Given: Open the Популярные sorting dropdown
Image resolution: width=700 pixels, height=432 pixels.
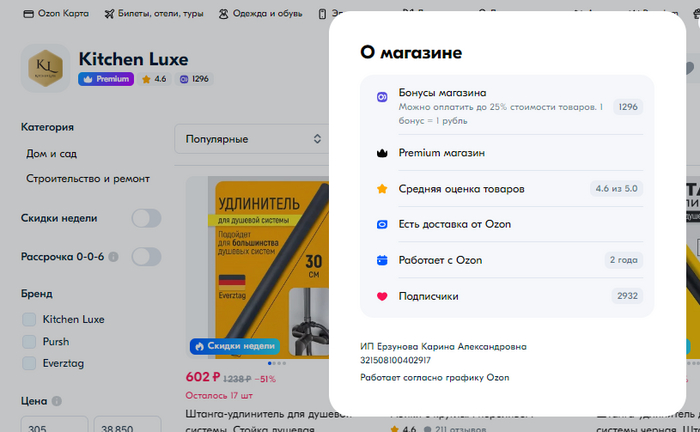Looking at the screenshot, I should (x=252, y=139).
